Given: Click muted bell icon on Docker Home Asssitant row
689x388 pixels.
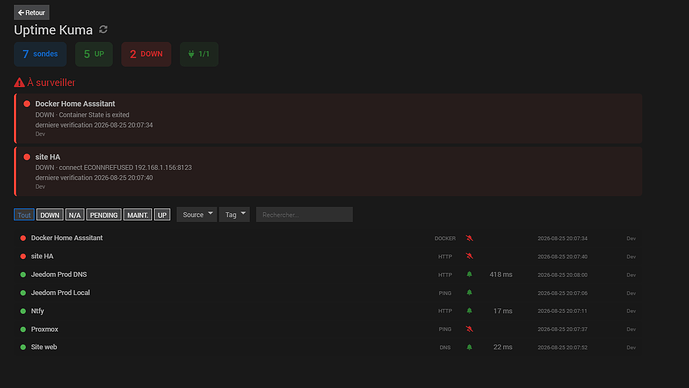Looking at the screenshot, I should click(469, 238).
